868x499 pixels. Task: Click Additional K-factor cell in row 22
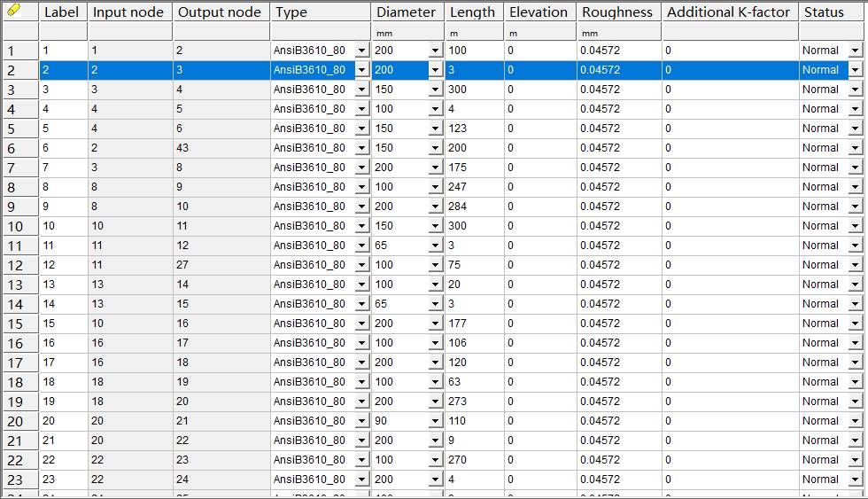tap(728, 460)
